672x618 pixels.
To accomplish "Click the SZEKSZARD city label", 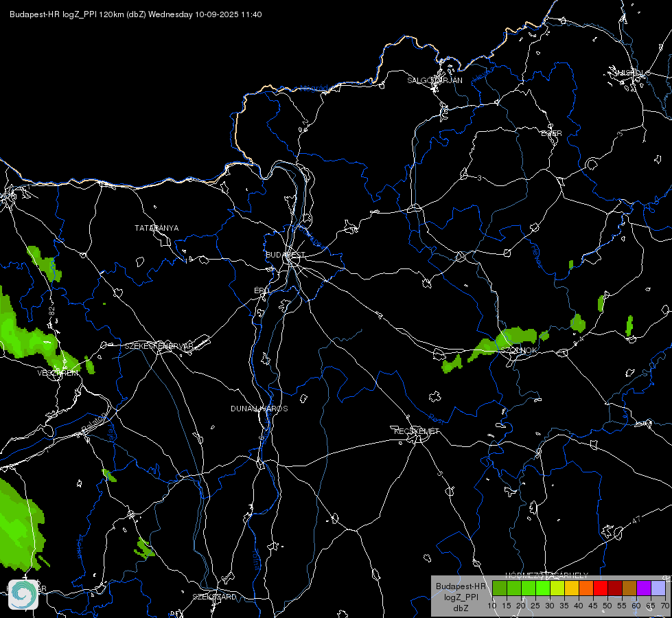I will (x=214, y=597).
